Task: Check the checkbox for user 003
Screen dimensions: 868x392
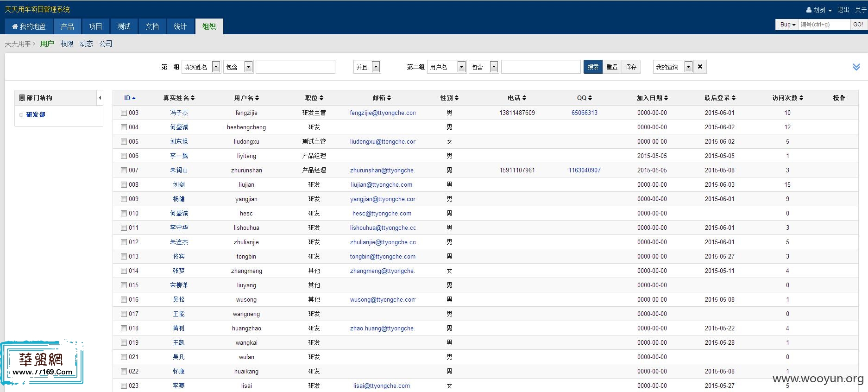Action: [x=124, y=113]
